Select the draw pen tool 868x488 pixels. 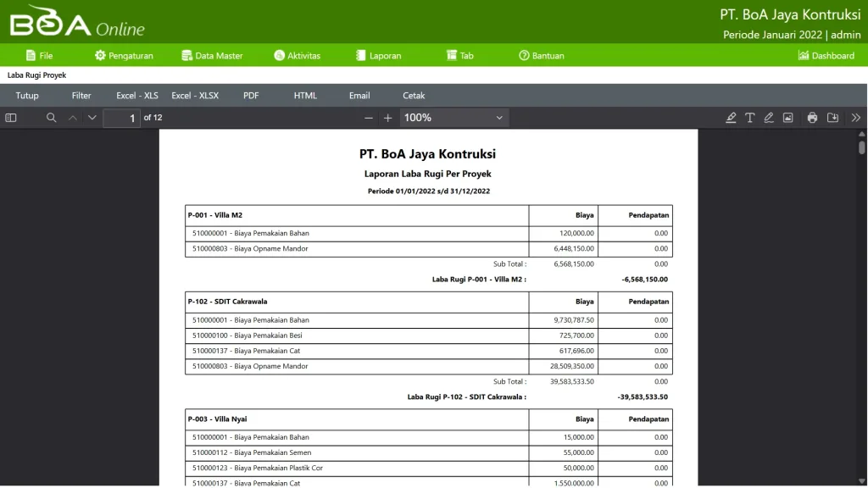click(769, 118)
